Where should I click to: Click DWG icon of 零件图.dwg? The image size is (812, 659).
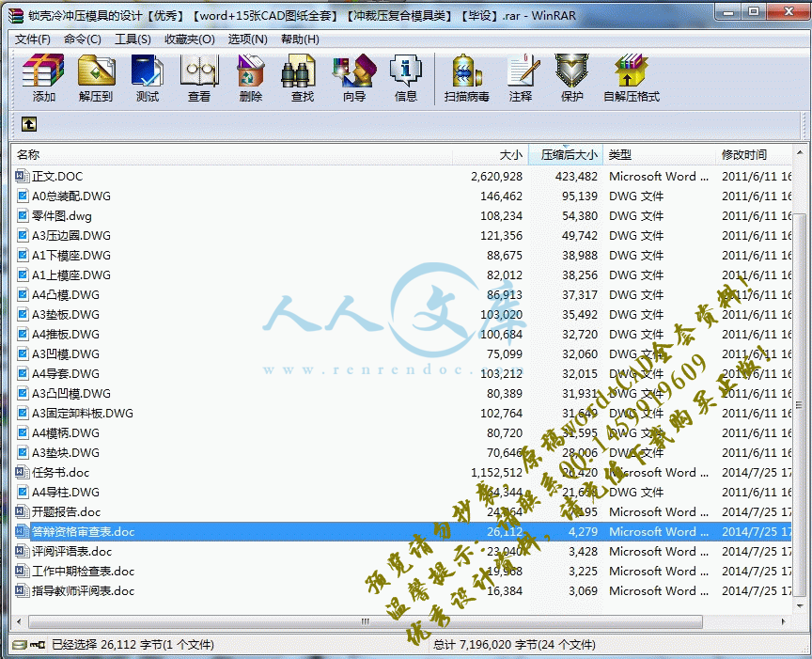click(23, 215)
